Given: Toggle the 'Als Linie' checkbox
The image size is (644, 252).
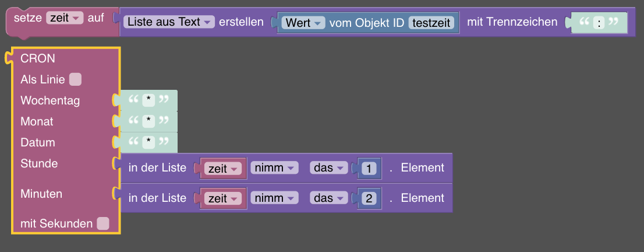Looking at the screenshot, I should (x=75, y=79).
